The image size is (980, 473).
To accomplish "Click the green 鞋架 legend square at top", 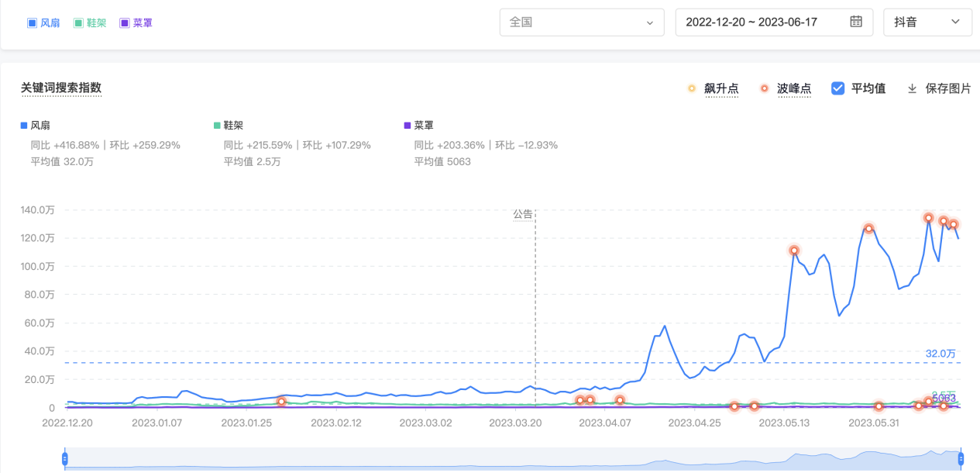I will (x=78, y=23).
